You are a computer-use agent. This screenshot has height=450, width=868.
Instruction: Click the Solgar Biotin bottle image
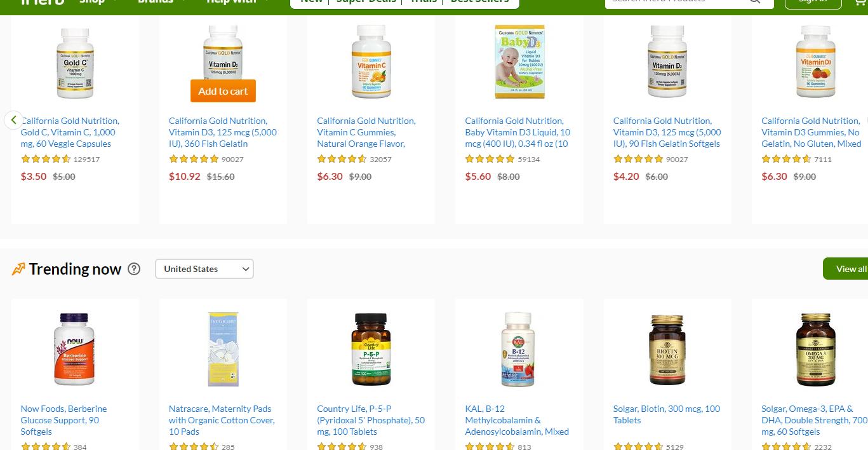667,349
